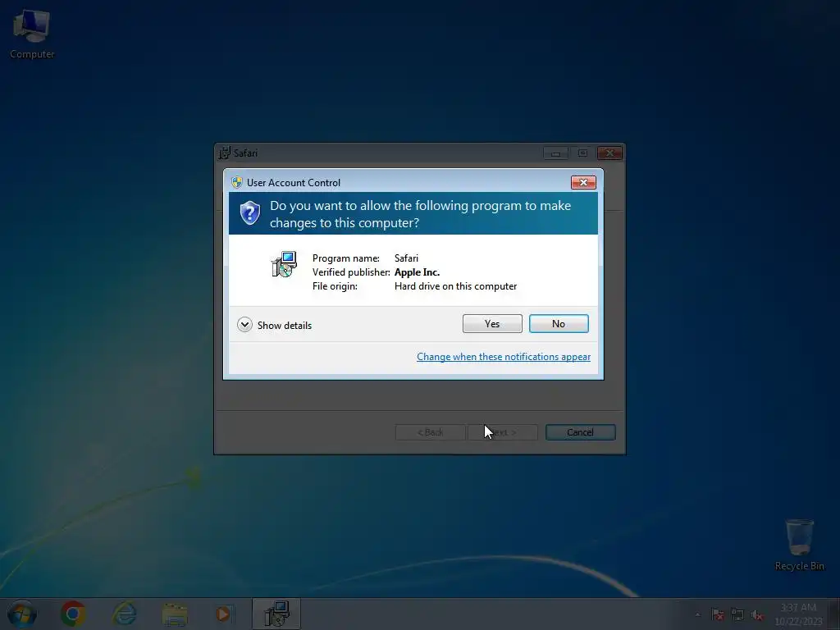Click the Action Center flag tray icon
This screenshot has height=630, width=840.
click(x=717, y=614)
